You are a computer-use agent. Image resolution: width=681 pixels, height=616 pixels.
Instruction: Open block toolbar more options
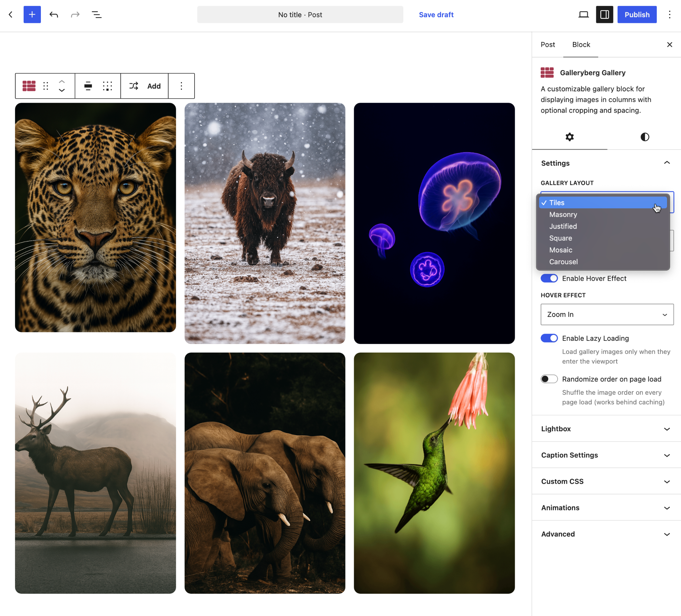click(x=182, y=86)
